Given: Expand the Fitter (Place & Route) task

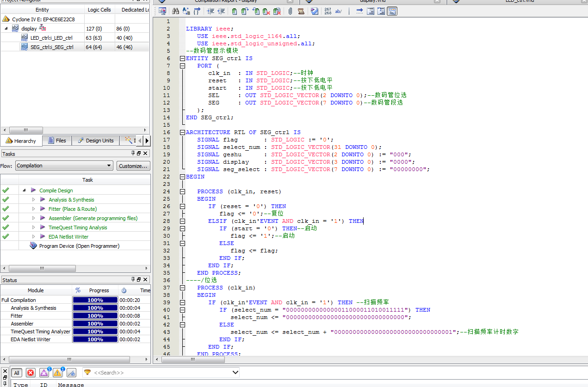Looking at the screenshot, I should coord(33,209).
